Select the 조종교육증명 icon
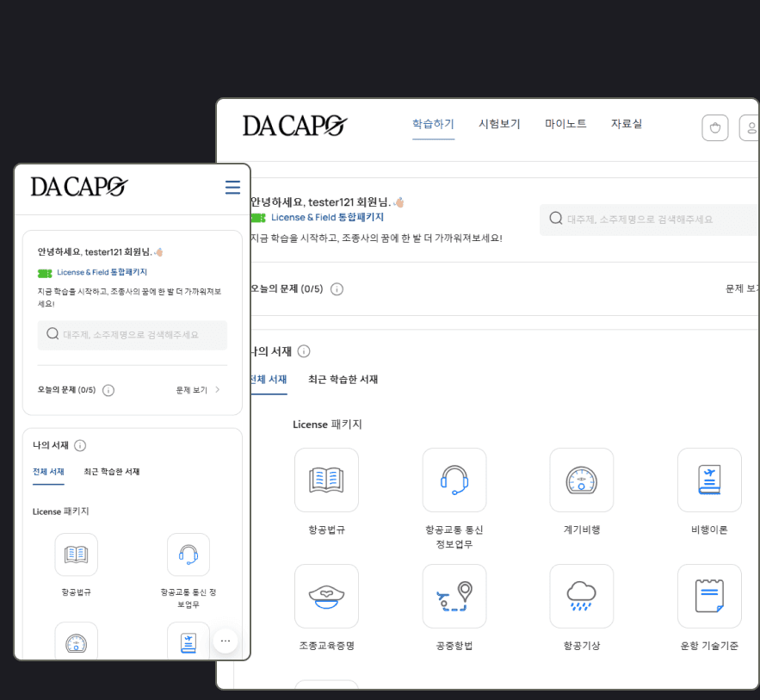Image resolution: width=760 pixels, height=700 pixels. click(x=326, y=596)
